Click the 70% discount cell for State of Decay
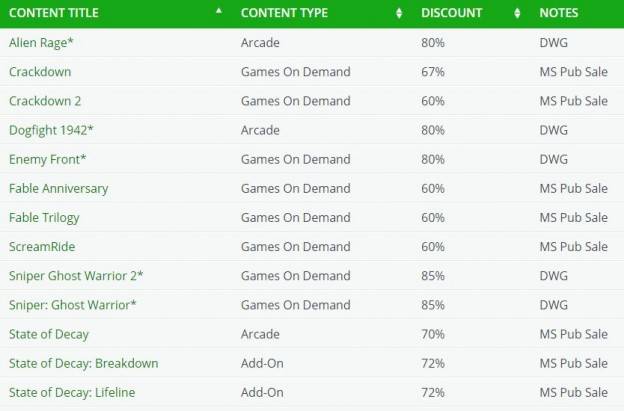The image size is (624, 411). pos(433,334)
